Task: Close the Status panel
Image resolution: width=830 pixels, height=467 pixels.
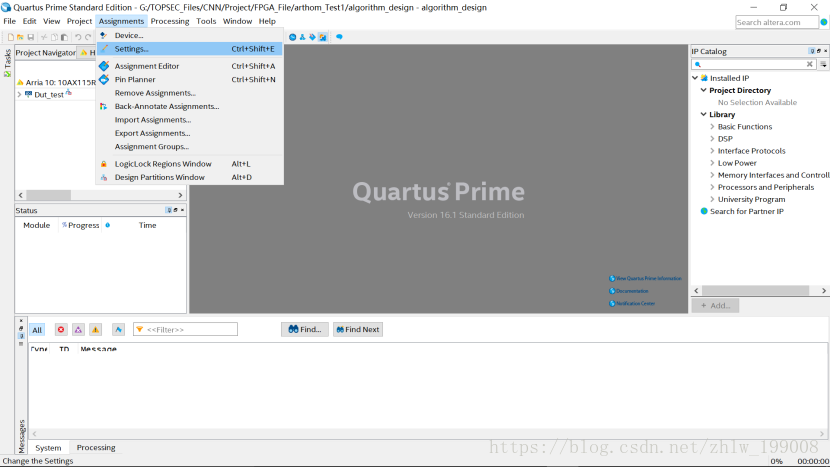Action: [183, 210]
